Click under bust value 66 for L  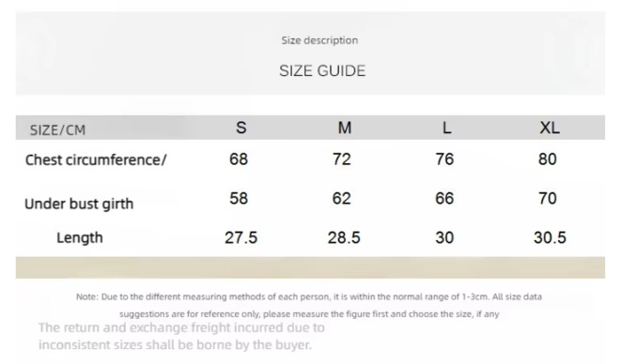(x=444, y=198)
